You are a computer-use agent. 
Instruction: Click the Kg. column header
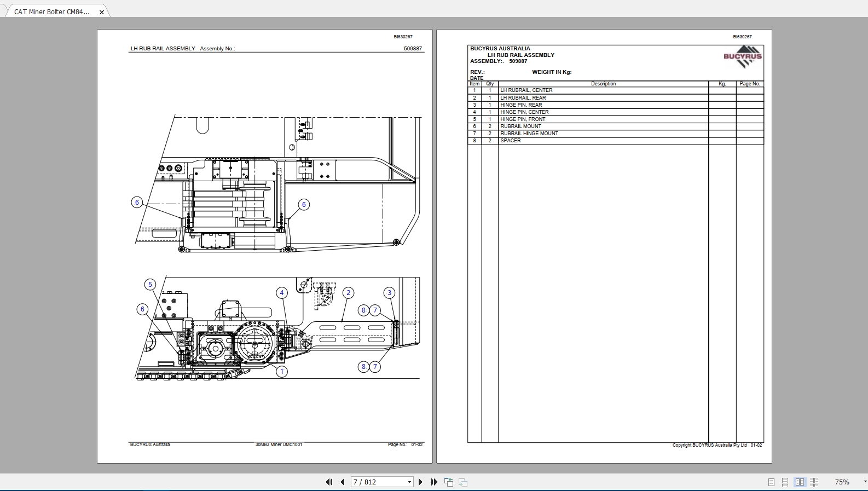pyautogui.click(x=722, y=84)
